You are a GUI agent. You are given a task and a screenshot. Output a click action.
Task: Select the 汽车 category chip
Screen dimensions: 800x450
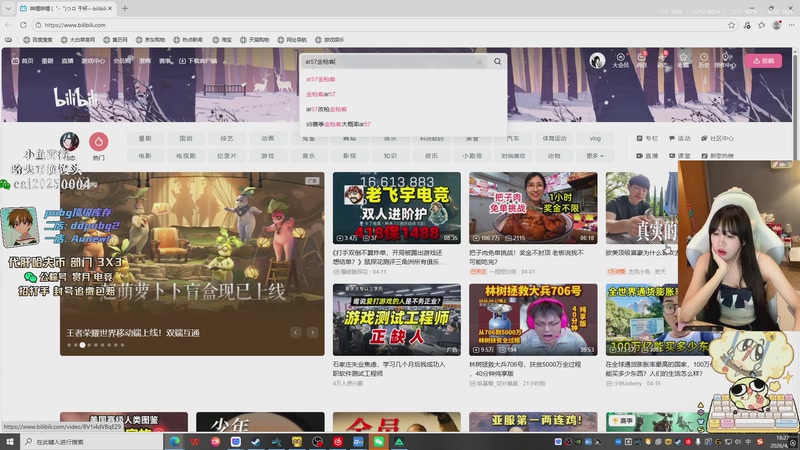[x=513, y=138]
